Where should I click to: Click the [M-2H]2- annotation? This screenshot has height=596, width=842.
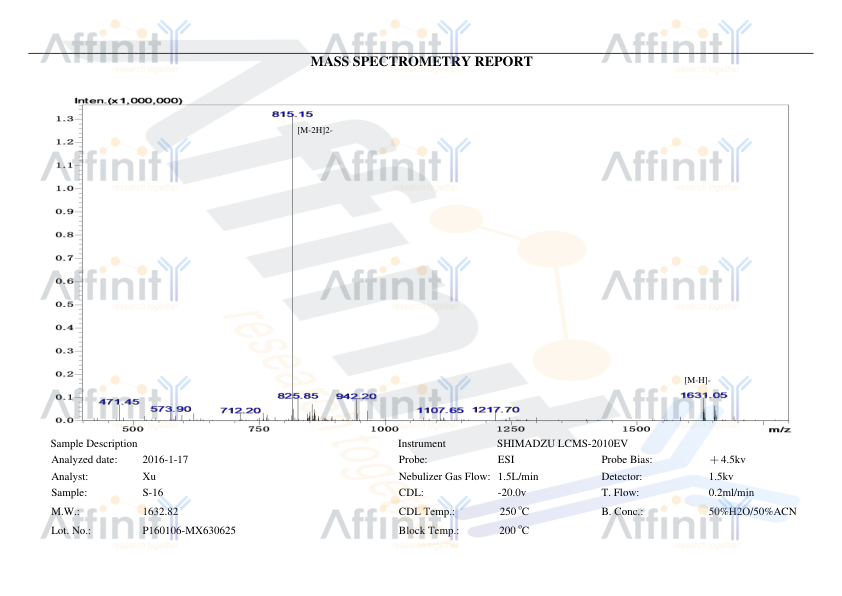(x=315, y=130)
